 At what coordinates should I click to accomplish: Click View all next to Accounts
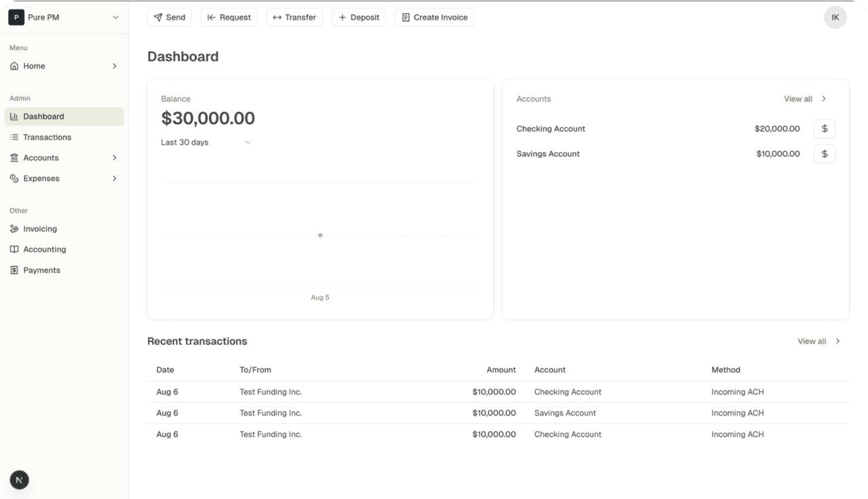[x=804, y=99]
